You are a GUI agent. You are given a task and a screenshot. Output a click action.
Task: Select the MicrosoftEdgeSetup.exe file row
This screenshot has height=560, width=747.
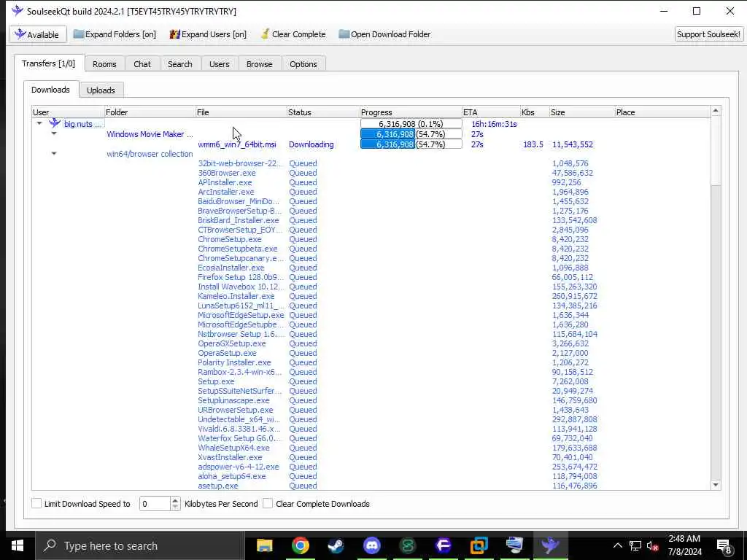(371, 315)
